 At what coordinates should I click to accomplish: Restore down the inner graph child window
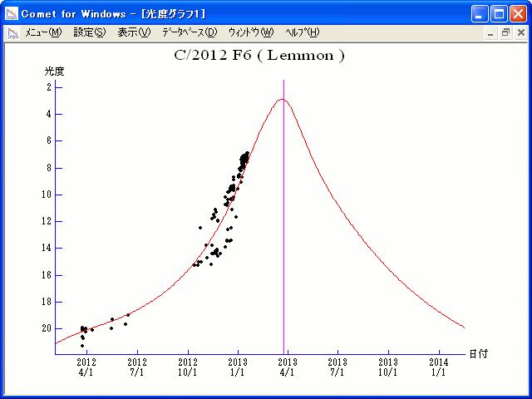click(505, 33)
